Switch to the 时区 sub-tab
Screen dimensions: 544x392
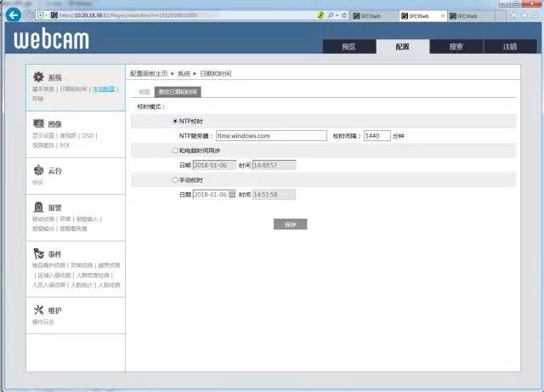(x=144, y=91)
